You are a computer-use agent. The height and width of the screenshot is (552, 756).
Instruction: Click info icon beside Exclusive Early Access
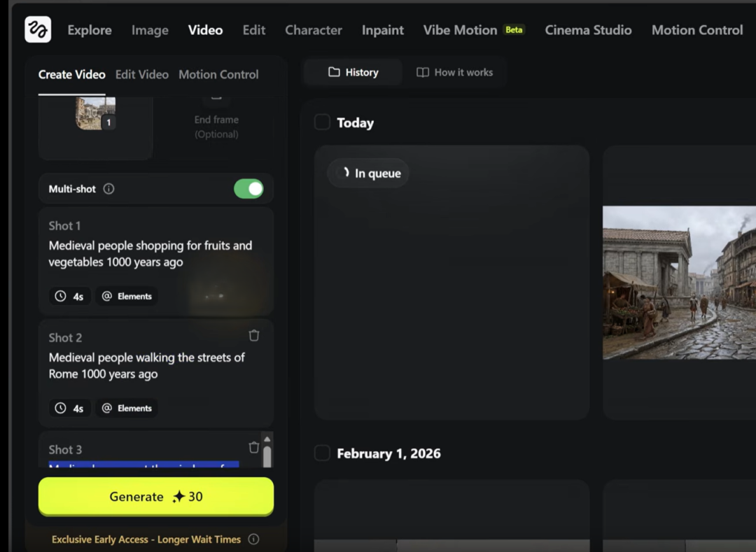[x=254, y=539]
